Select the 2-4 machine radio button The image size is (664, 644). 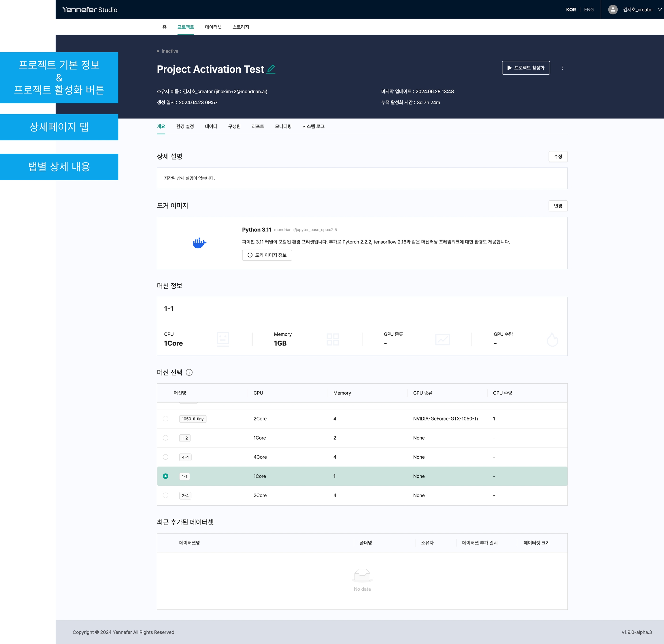click(165, 495)
